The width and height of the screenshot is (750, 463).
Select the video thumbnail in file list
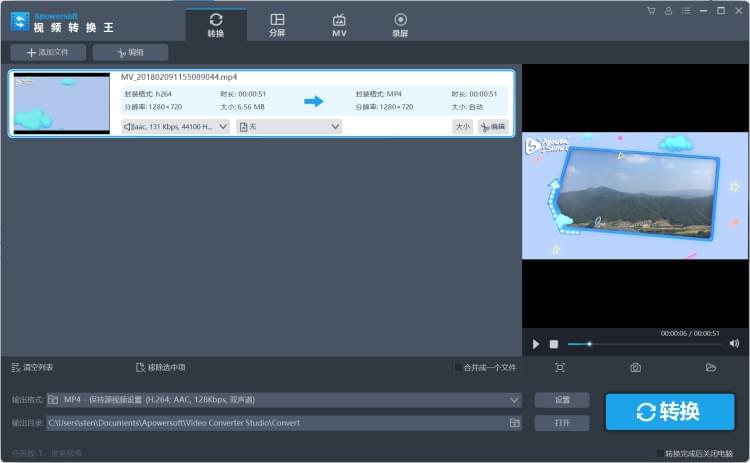pyautogui.click(x=62, y=103)
